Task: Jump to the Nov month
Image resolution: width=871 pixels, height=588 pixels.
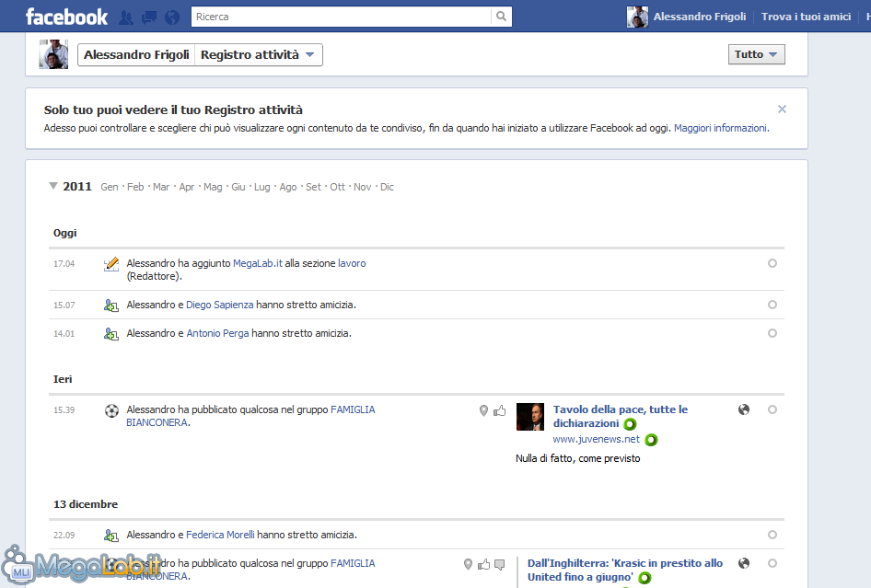Action: pyautogui.click(x=362, y=187)
